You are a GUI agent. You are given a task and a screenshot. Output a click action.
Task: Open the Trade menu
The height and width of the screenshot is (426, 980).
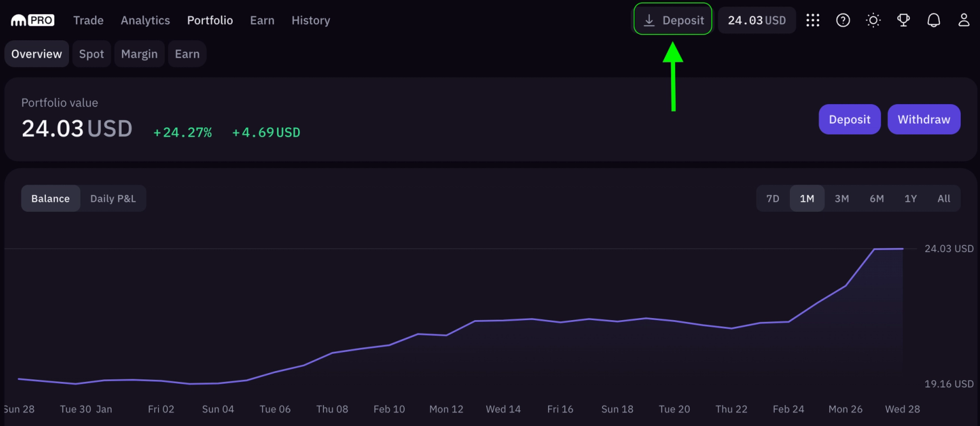click(x=88, y=20)
